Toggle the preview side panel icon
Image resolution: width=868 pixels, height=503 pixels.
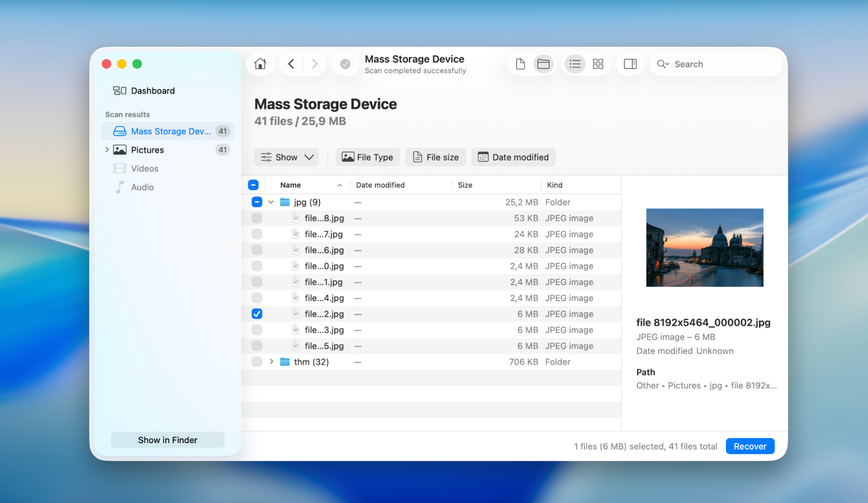[630, 64]
